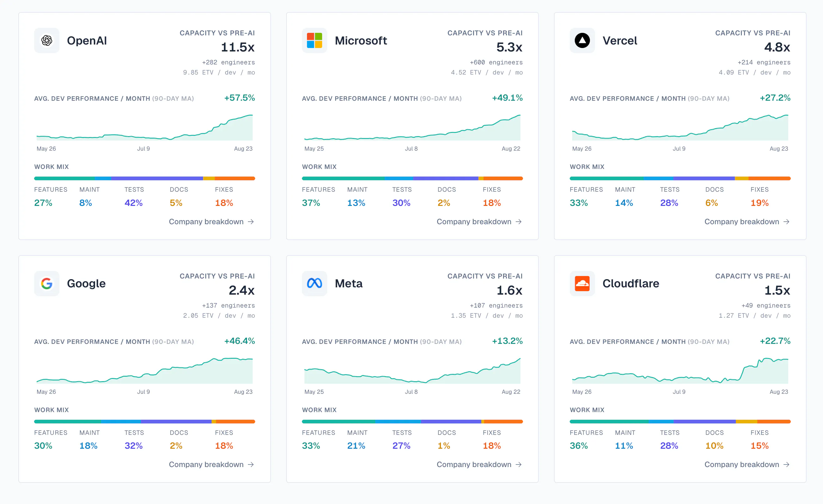The width and height of the screenshot is (823, 504).
Task: Click the blue Maint segment in Google's work mix bar
Action: point(121,422)
